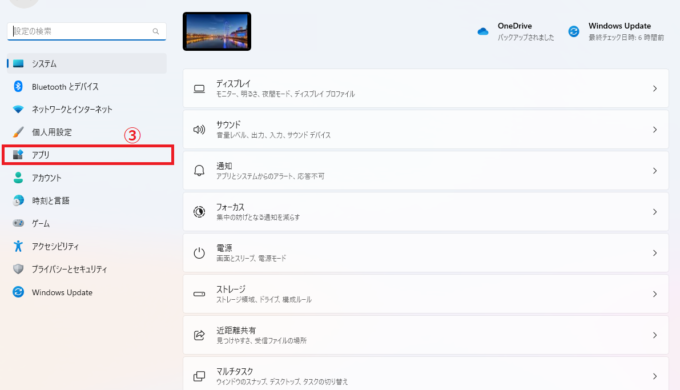
Task: Open Bluetooth とデバイス section
Action: pyautogui.click(x=87, y=86)
